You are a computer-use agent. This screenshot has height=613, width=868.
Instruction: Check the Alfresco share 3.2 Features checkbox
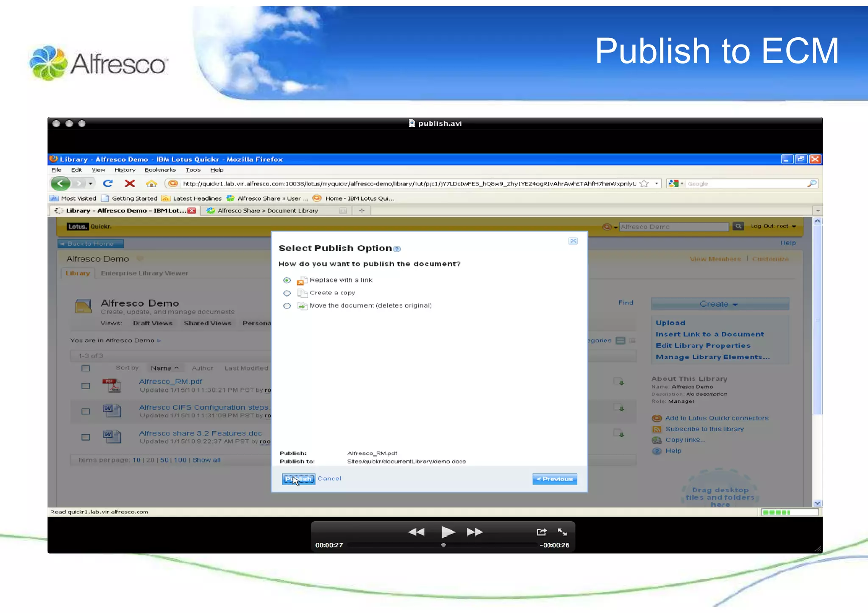[86, 437]
